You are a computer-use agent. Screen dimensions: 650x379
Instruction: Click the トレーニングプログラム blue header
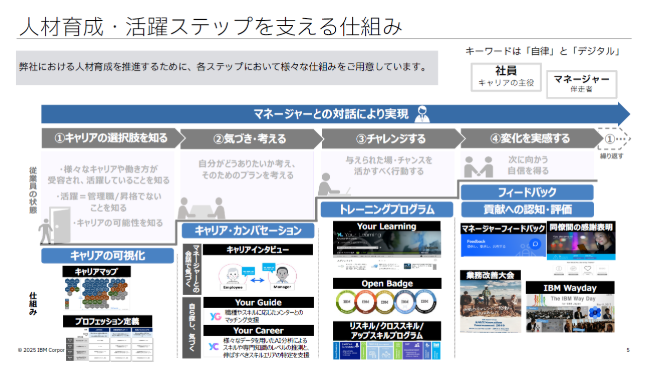[386, 209]
